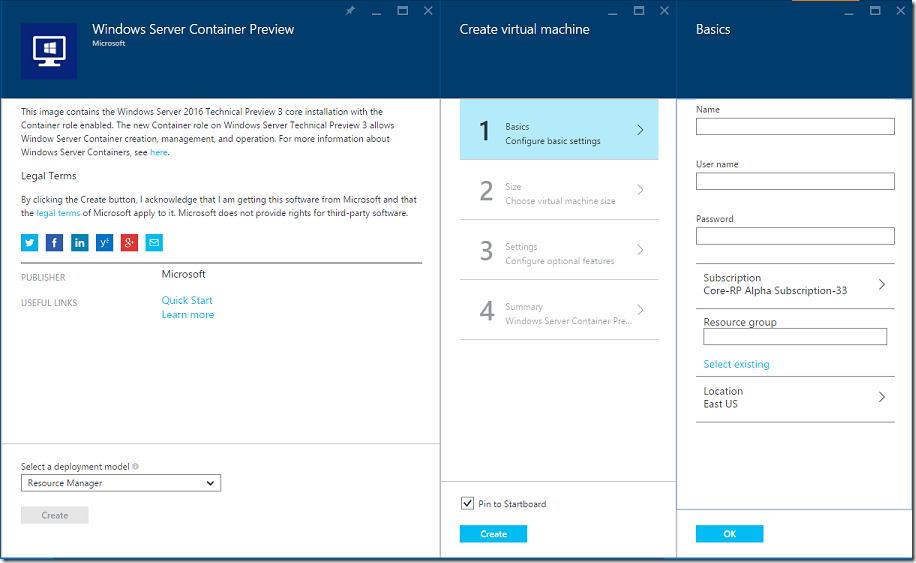Click the greyed Create button under deployment model
The height and width of the screenshot is (563, 916).
point(55,515)
